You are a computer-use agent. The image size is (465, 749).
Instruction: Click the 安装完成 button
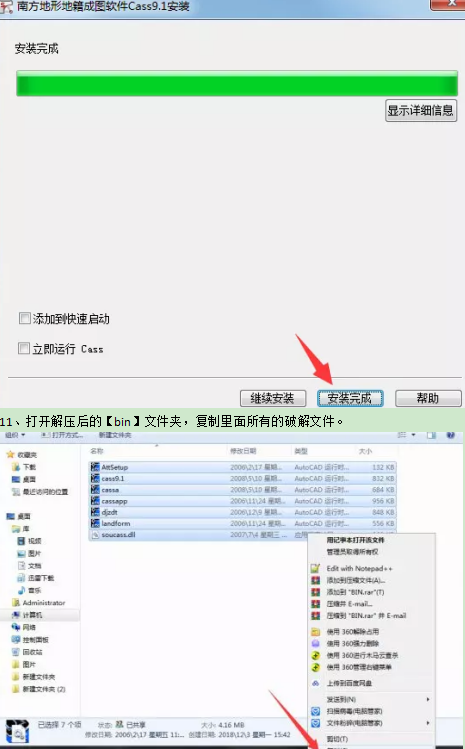coord(350,398)
